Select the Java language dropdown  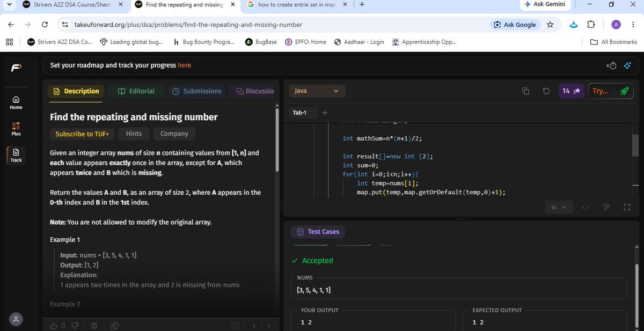317,91
